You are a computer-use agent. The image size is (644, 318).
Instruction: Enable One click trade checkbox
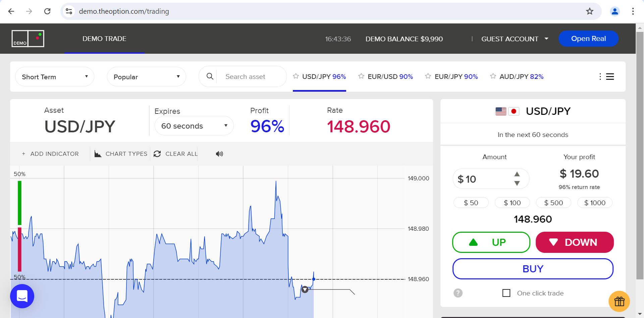[x=506, y=293]
